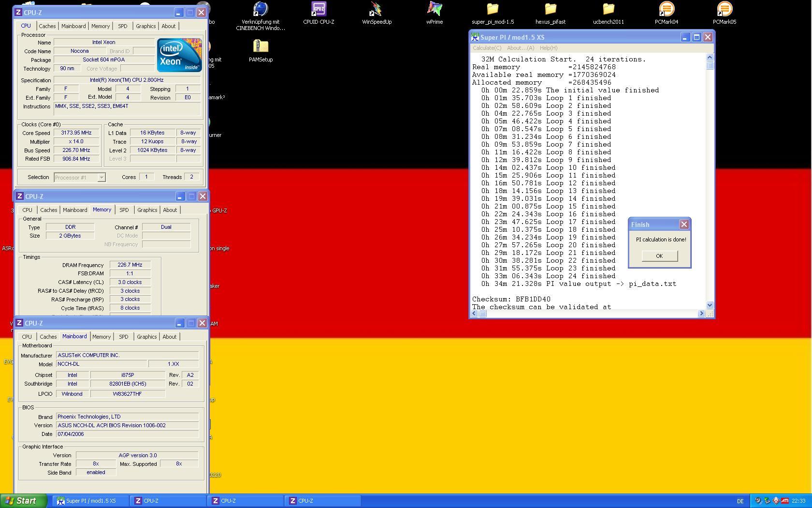Close the Finish dialog
This screenshot has height=508, width=812.
684,224
